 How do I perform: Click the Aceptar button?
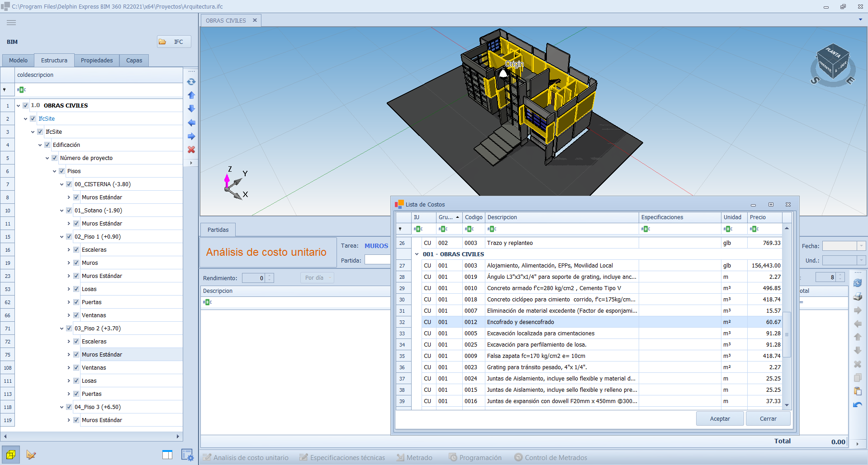(x=720, y=419)
